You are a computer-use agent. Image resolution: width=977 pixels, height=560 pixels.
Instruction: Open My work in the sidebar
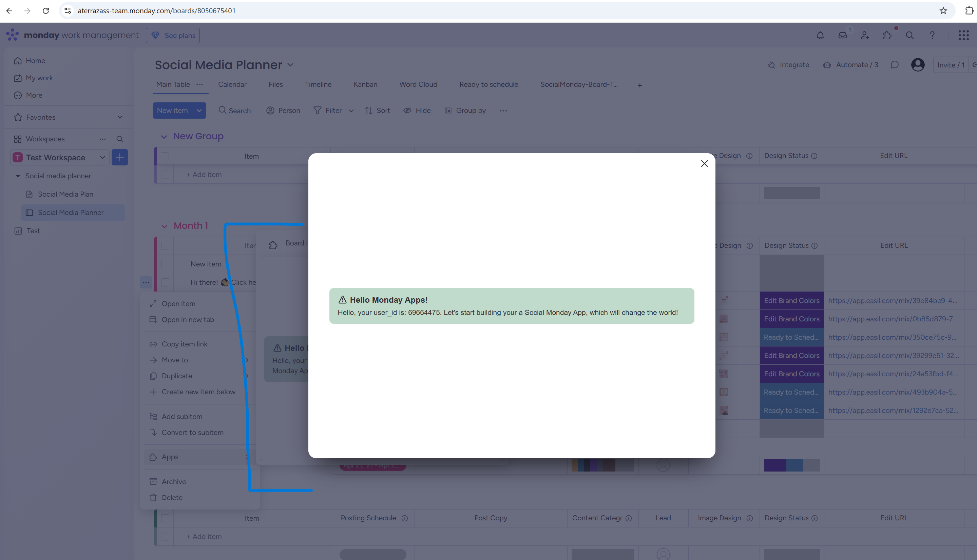point(33,78)
